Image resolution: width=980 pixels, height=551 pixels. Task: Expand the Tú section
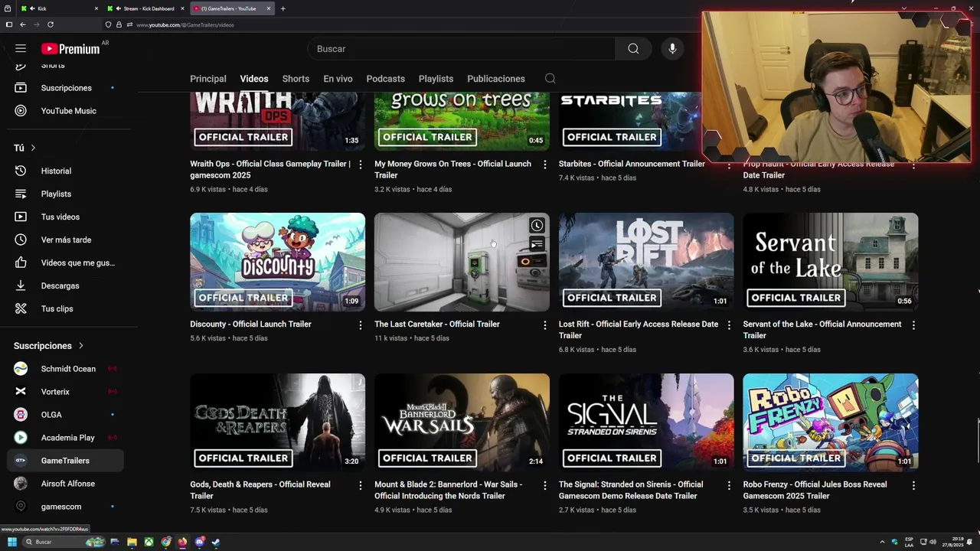24,148
